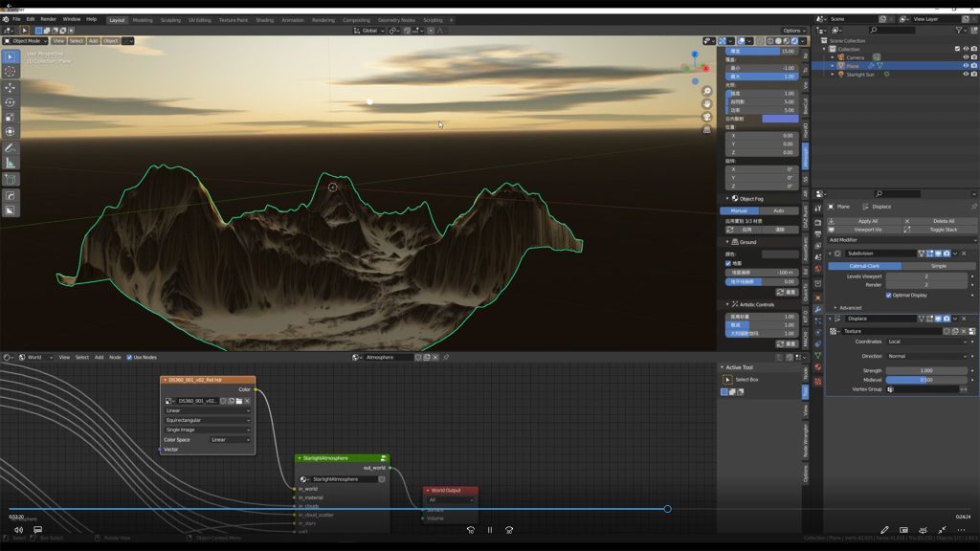Viewport: 980px width, 551px height.
Task: Hide the Camera object in outliner
Action: coord(965,57)
